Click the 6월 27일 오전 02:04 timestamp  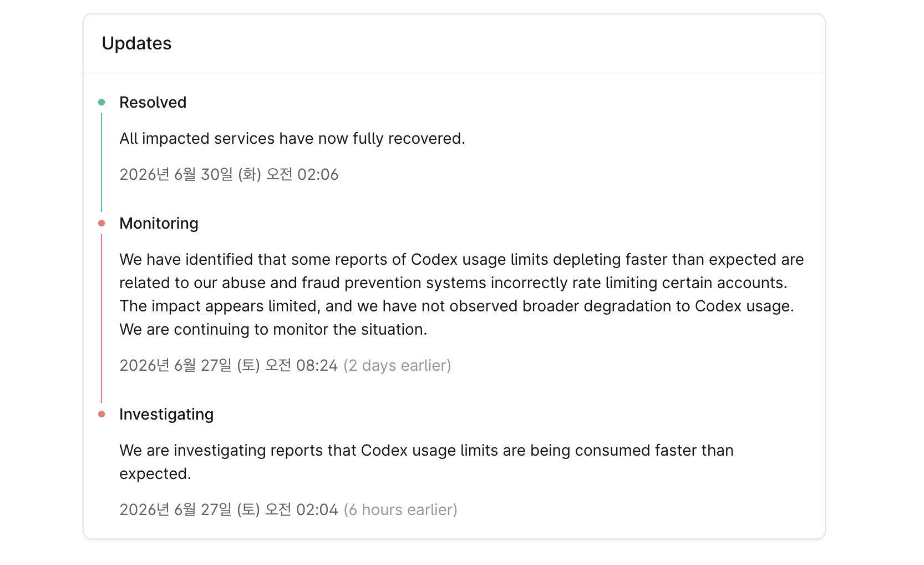pos(229,509)
